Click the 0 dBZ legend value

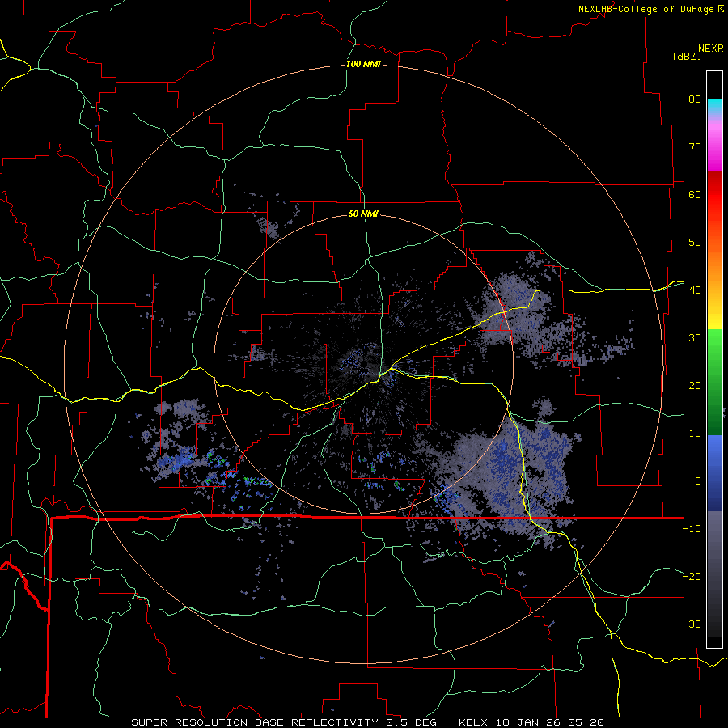click(698, 481)
